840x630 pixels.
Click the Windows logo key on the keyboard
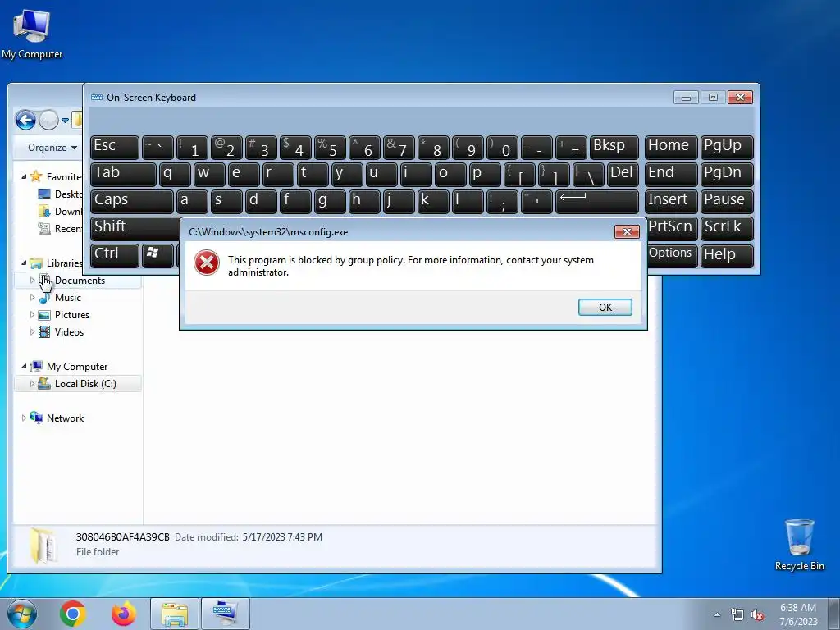157,254
